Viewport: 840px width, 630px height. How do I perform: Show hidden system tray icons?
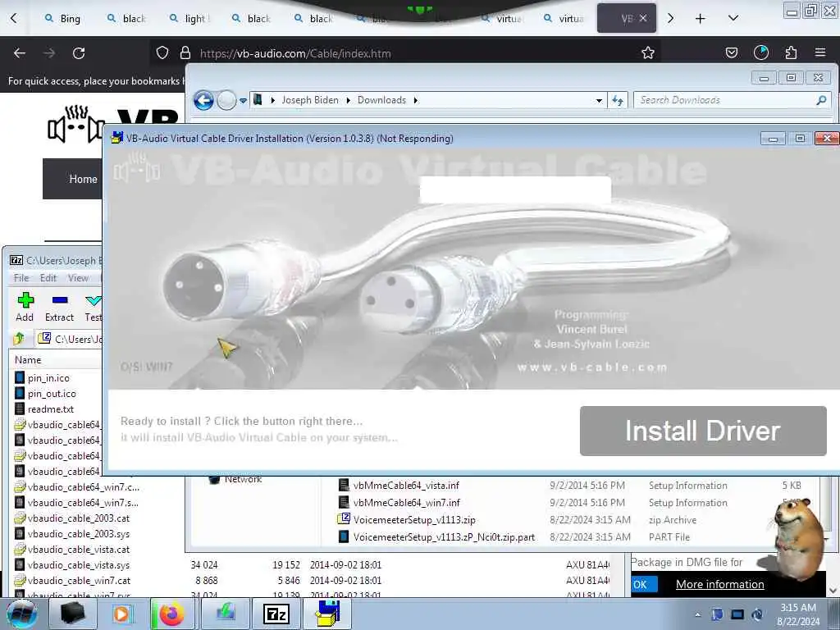coord(697,614)
